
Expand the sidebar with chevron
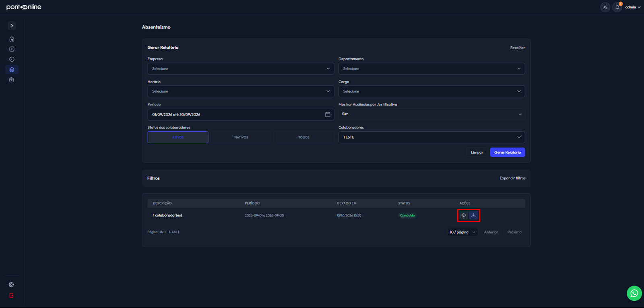point(12,25)
